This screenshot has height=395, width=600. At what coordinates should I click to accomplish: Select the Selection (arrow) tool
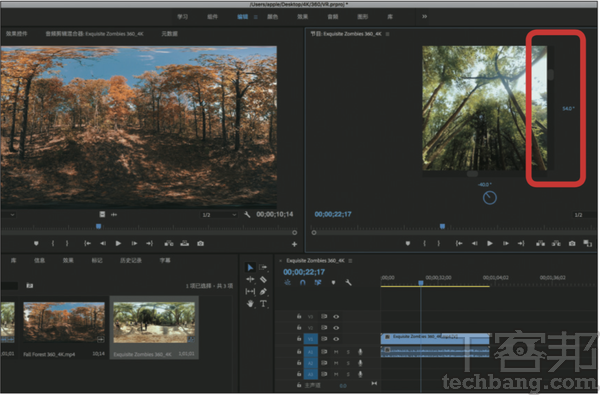click(250, 267)
